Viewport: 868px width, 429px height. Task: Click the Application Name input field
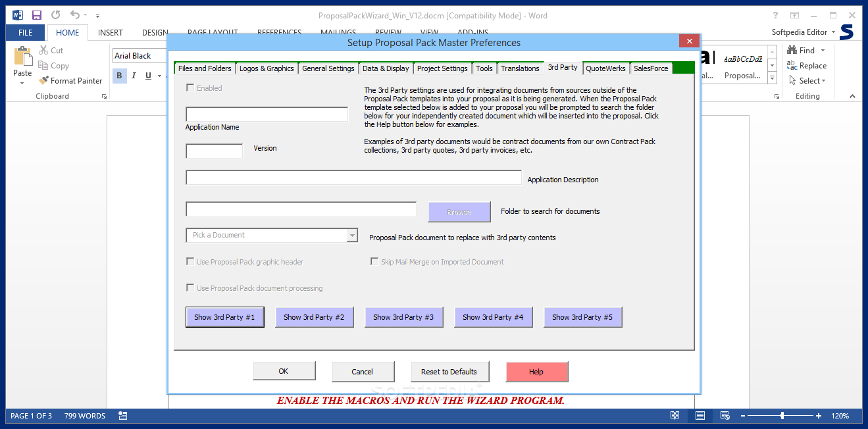(267, 114)
